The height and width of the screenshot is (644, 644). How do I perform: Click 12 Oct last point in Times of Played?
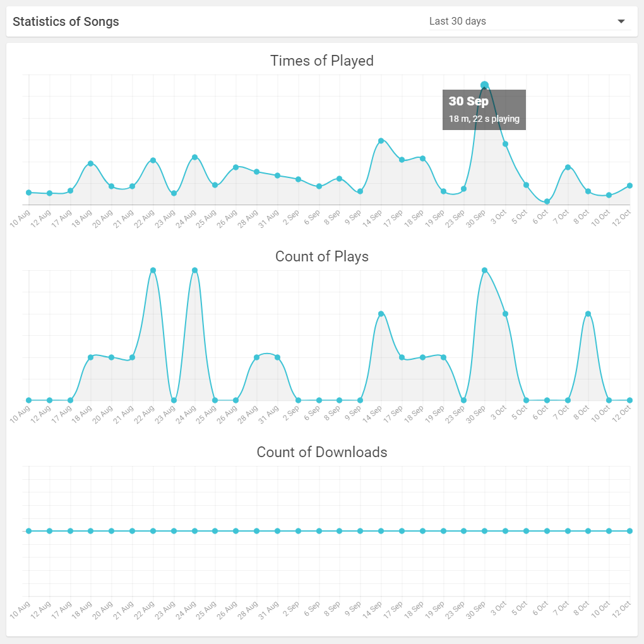click(630, 186)
